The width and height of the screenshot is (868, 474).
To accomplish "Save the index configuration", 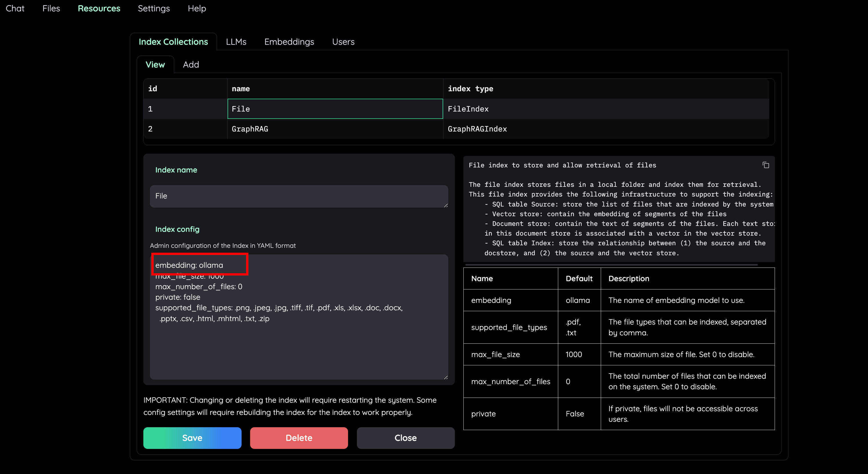I will [x=192, y=438].
